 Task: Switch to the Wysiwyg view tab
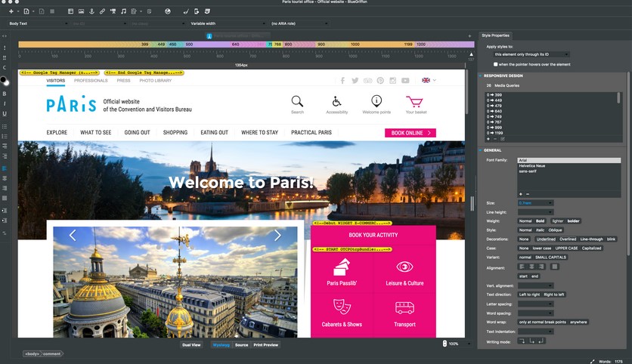click(222, 345)
